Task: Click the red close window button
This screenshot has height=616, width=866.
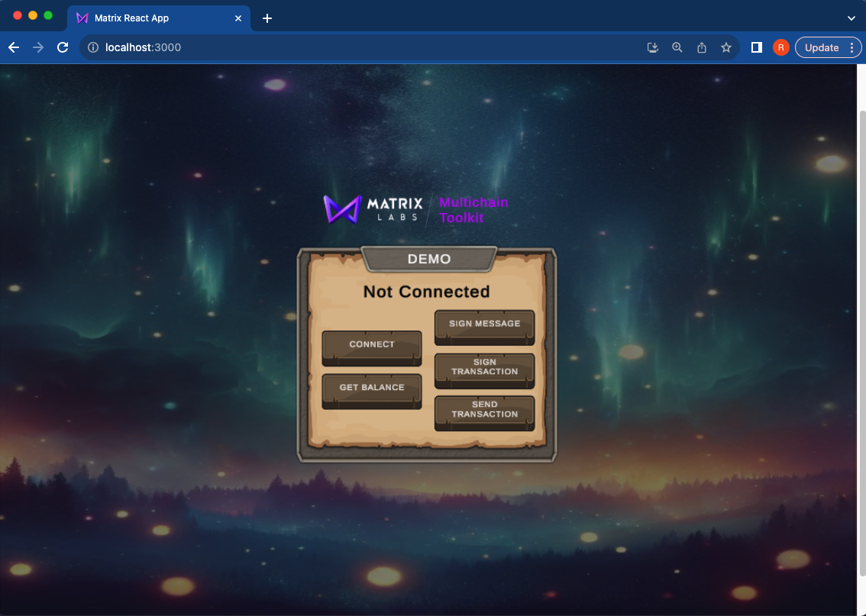Action: pyautogui.click(x=17, y=15)
